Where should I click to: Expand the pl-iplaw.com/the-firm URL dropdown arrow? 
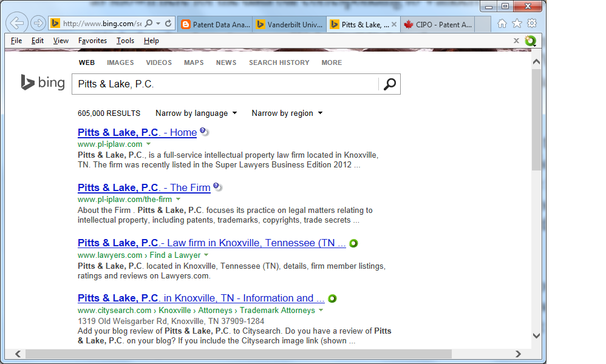[x=178, y=199]
